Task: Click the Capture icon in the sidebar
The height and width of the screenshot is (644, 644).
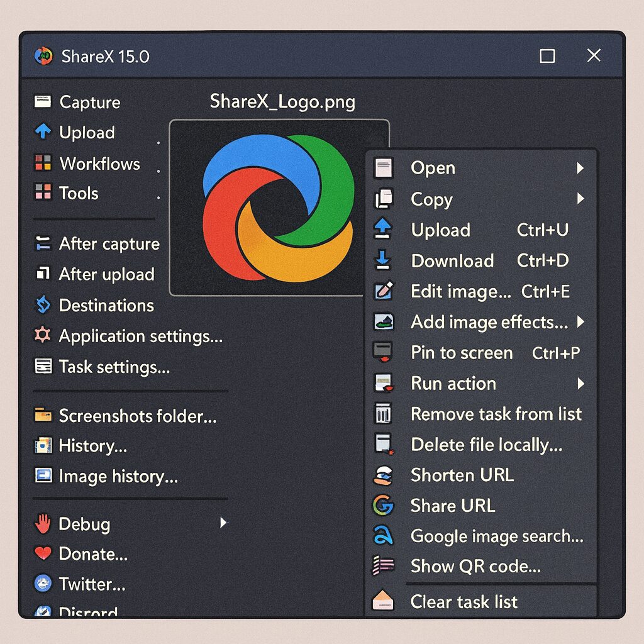Action: [x=42, y=101]
